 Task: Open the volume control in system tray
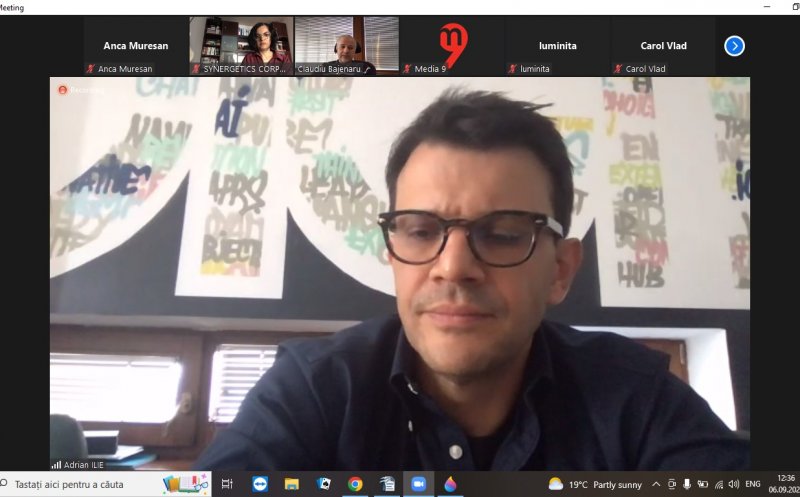click(733, 484)
